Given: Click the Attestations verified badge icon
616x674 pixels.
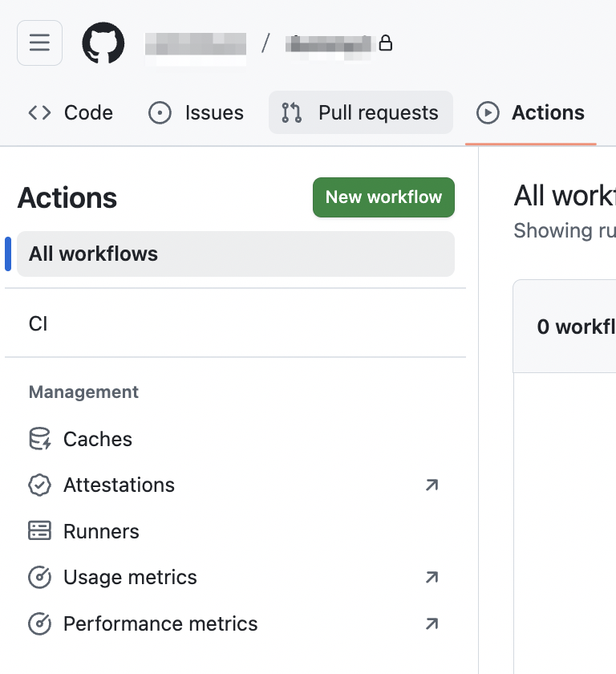Looking at the screenshot, I should (x=39, y=485).
